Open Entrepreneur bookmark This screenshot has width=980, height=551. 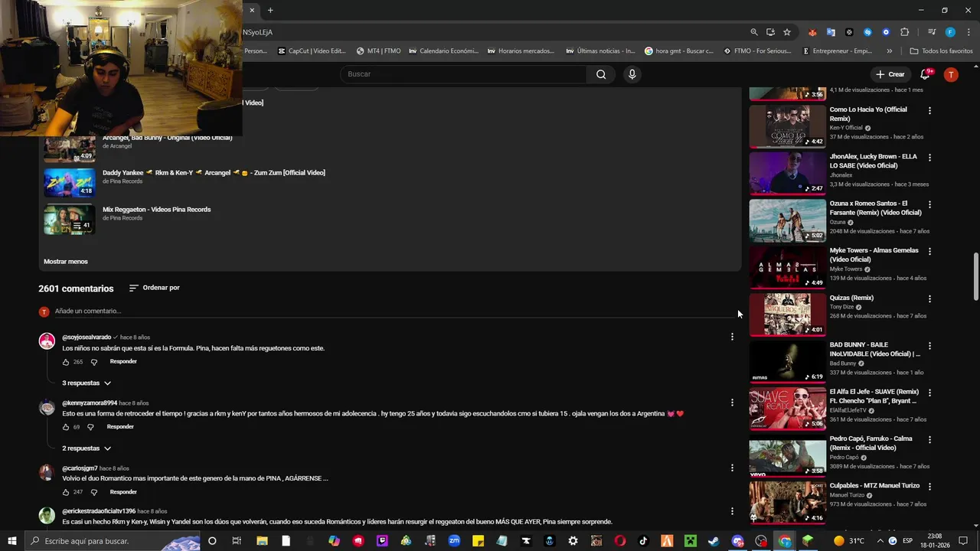tap(838, 51)
